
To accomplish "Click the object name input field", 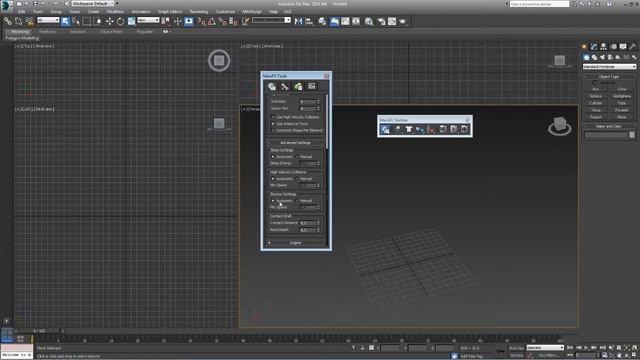I will pyautogui.click(x=606, y=135).
